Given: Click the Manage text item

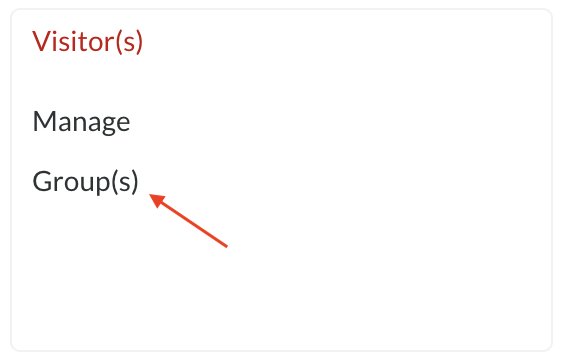Looking at the screenshot, I should [x=81, y=122].
